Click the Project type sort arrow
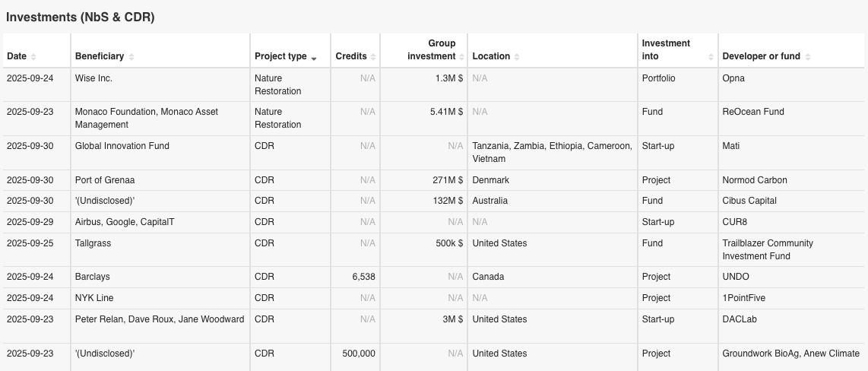The image size is (868, 371). click(x=314, y=57)
